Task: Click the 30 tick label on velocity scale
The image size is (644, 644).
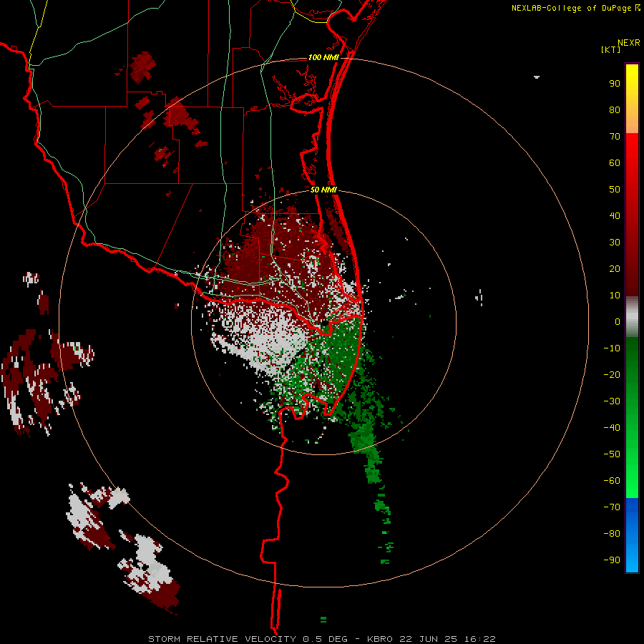Action: pos(615,243)
